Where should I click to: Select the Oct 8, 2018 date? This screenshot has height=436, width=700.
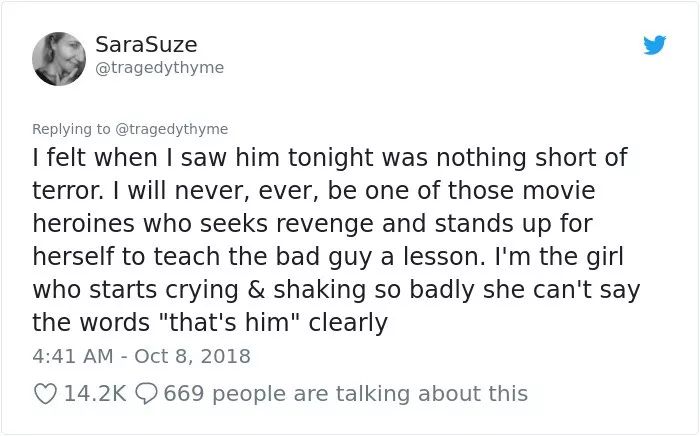pyautogui.click(x=192, y=356)
